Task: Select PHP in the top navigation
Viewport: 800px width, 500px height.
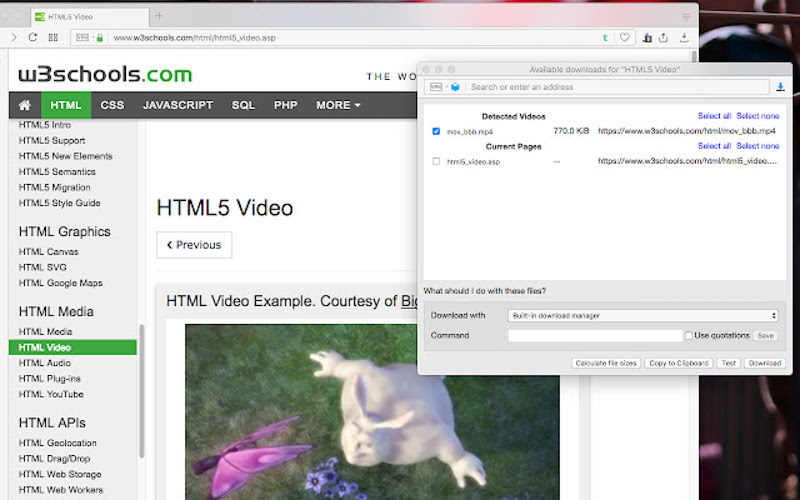Action: click(285, 105)
